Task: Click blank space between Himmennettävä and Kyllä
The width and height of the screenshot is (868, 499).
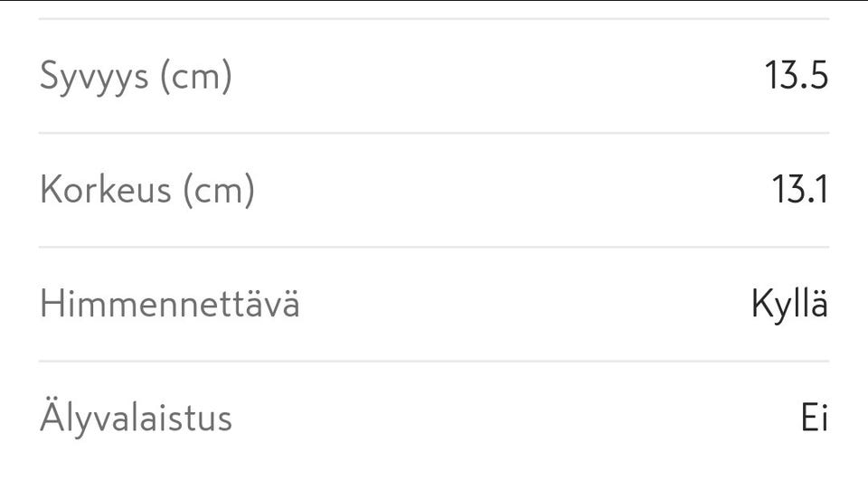Action: [x=524, y=305]
